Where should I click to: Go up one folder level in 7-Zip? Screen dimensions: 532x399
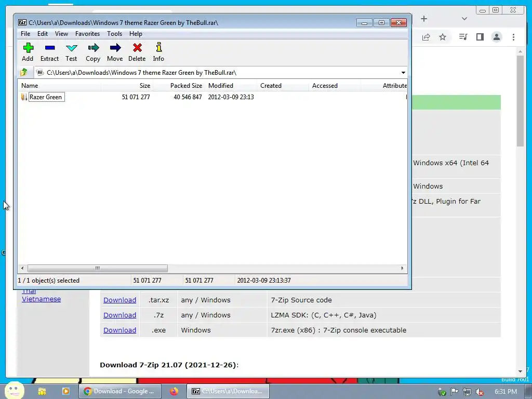coord(24,72)
